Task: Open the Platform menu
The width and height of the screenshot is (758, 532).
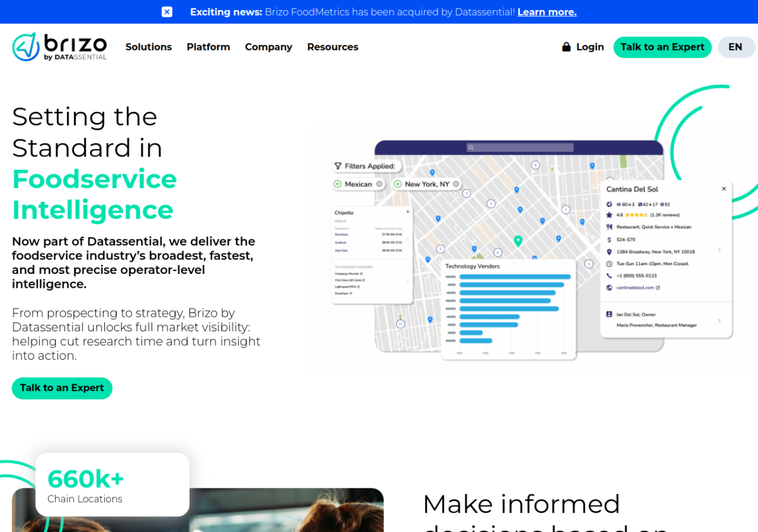Action: pos(208,47)
